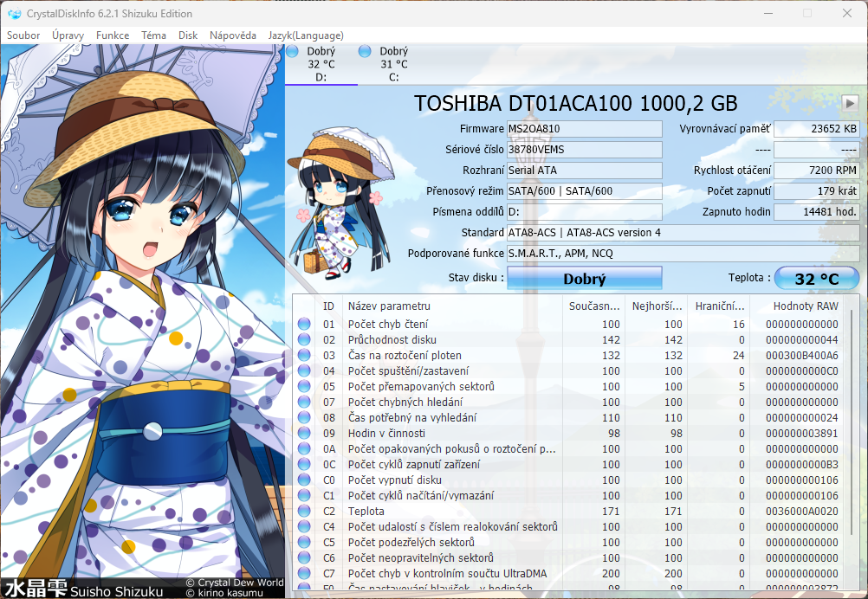Image resolution: width=868 pixels, height=599 pixels.
Task: Click status icon for Počet cyklů načítání/vymazání
Action: point(304,496)
